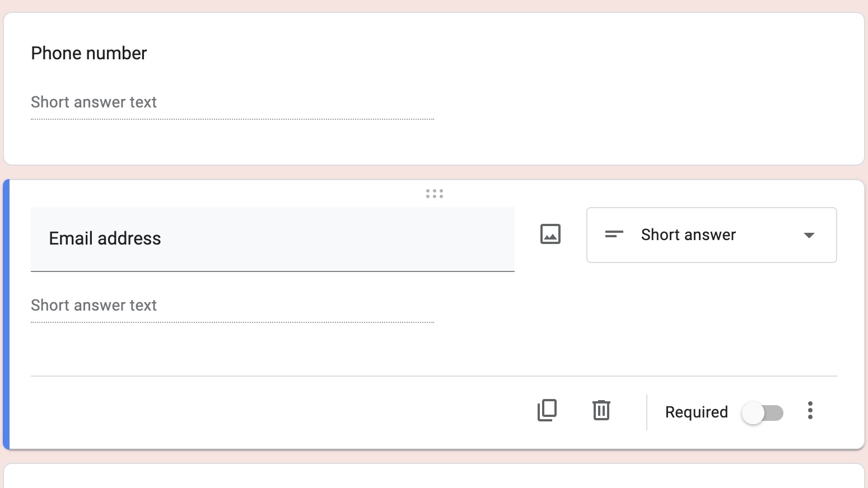
Task: Click the six-dot drag handle
Action: pos(434,194)
